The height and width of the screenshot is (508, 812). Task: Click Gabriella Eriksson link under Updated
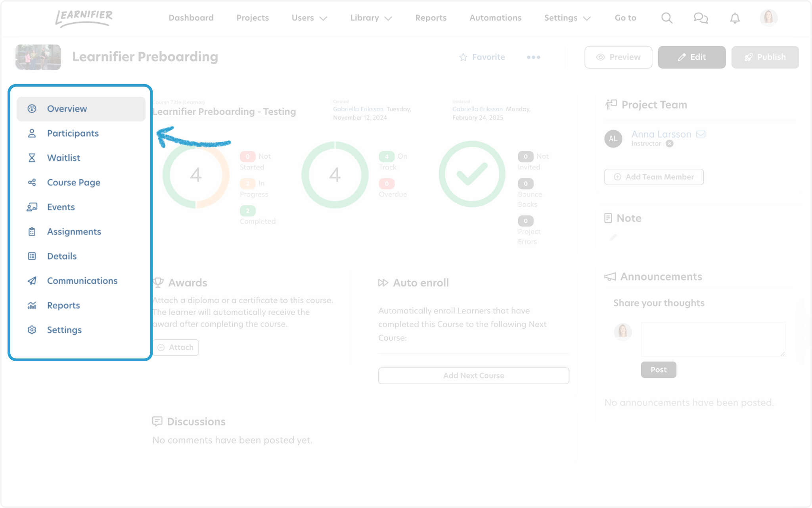tap(477, 109)
